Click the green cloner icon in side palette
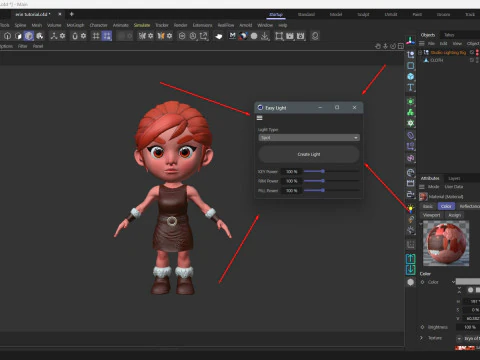 (411, 112)
